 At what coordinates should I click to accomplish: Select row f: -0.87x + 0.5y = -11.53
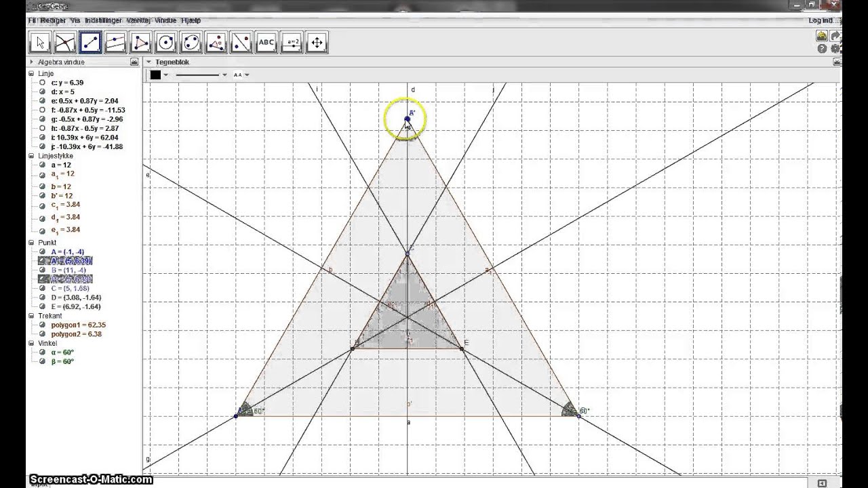[x=88, y=110]
